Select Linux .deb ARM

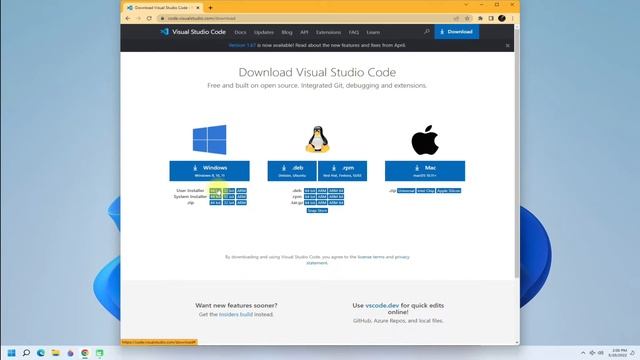click(322, 191)
